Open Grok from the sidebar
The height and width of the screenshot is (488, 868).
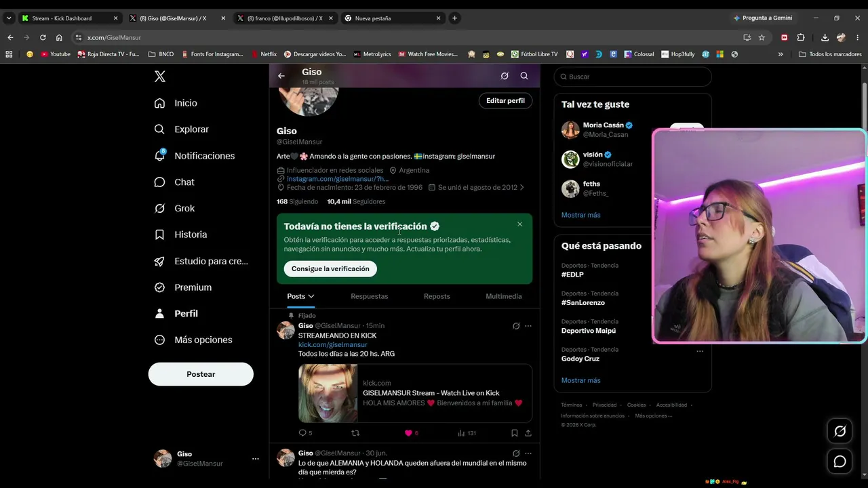174,208
